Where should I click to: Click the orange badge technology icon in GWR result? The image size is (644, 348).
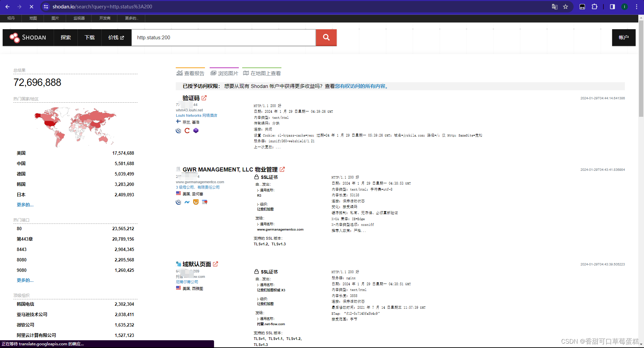coord(196,202)
